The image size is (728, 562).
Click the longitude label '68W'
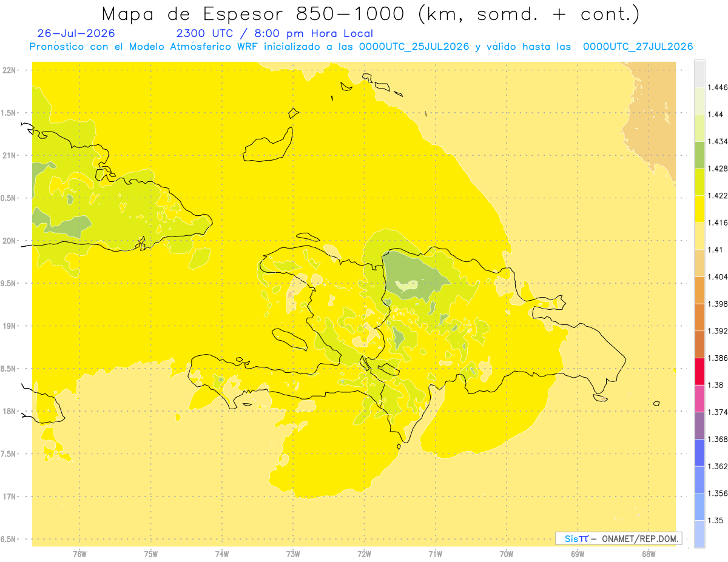pos(649,554)
